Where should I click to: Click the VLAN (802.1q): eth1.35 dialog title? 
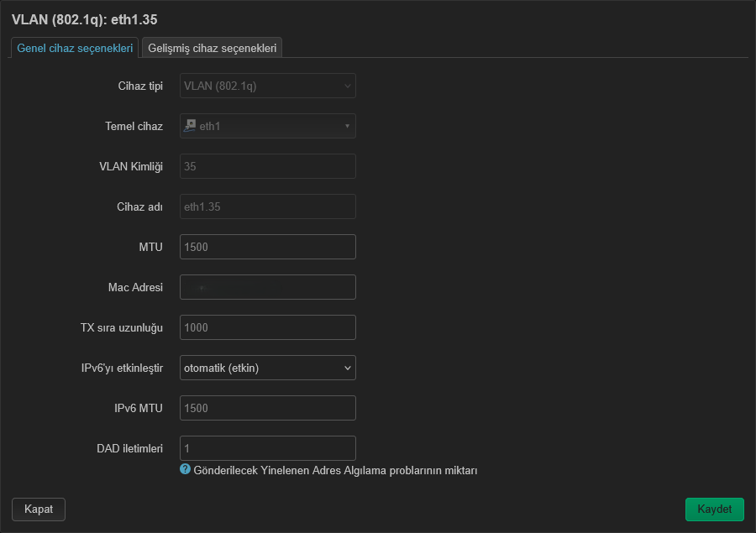tap(84, 20)
